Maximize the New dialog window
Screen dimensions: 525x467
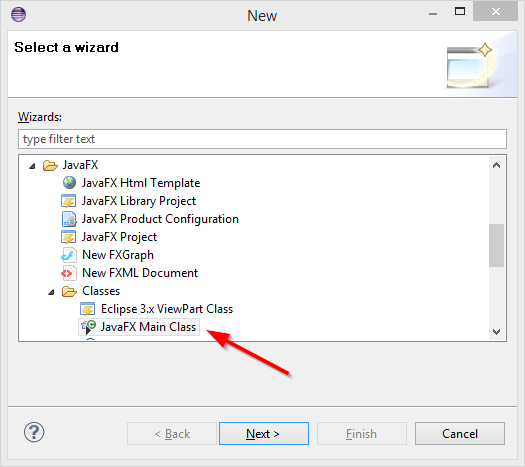(x=460, y=12)
